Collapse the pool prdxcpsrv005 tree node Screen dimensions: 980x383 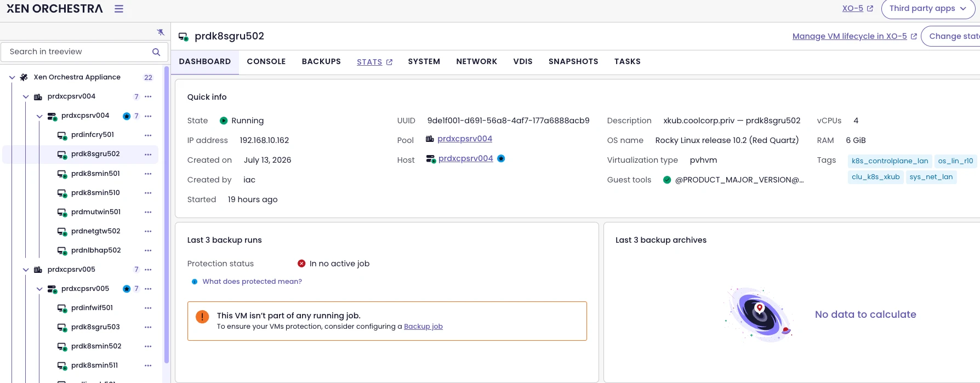tap(26, 270)
